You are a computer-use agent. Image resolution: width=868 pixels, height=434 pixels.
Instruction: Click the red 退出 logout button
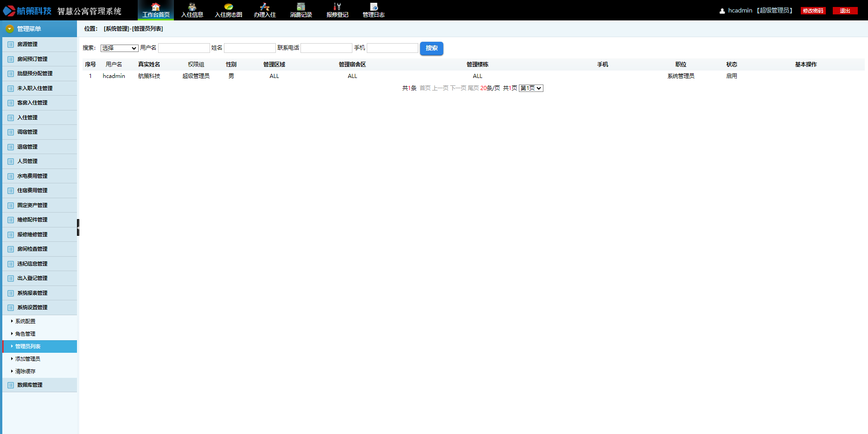(x=845, y=11)
